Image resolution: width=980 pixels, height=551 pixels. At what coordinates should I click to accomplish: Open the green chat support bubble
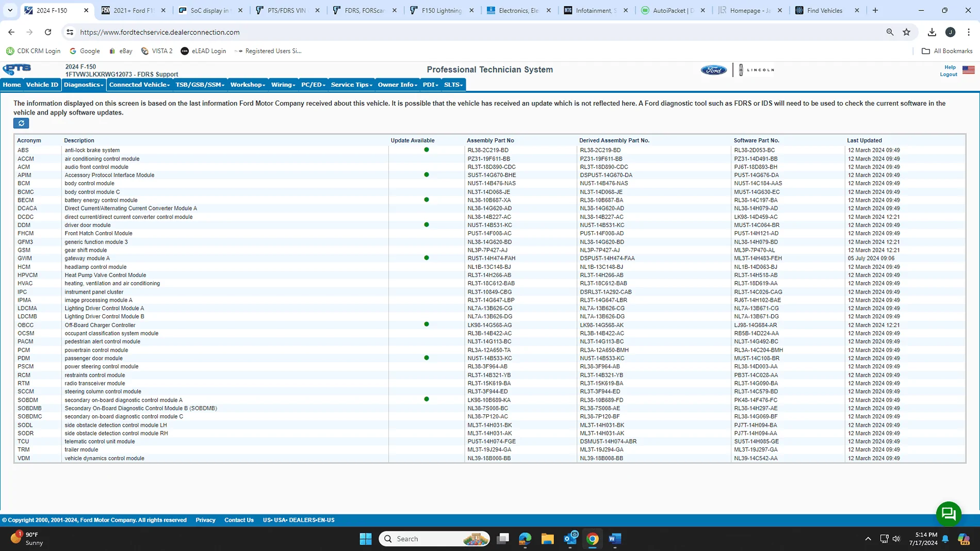tap(948, 514)
